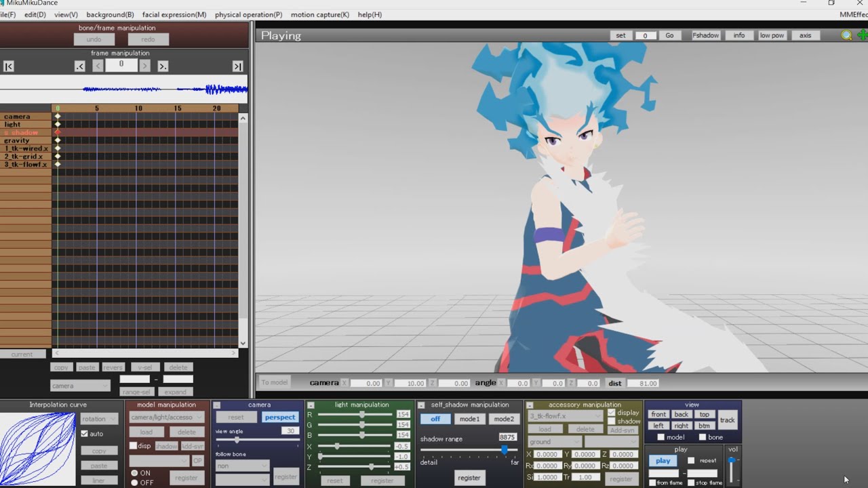Open the ground attachment dropdown

click(x=555, y=442)
